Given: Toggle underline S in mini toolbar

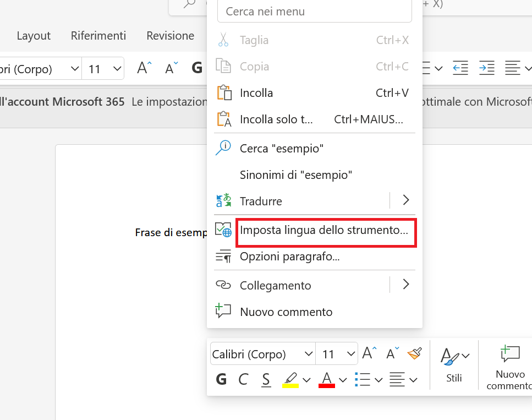Looking at the screenshot, I should 266,380.
